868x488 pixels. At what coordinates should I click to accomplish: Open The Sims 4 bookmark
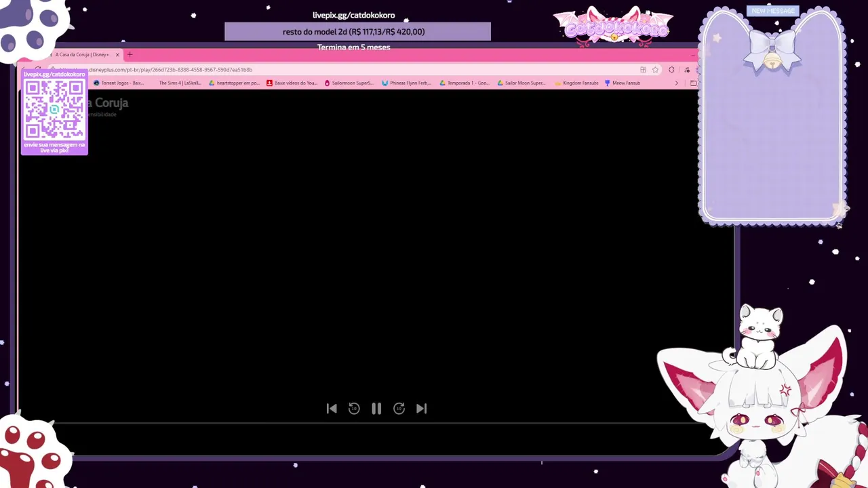180,83
